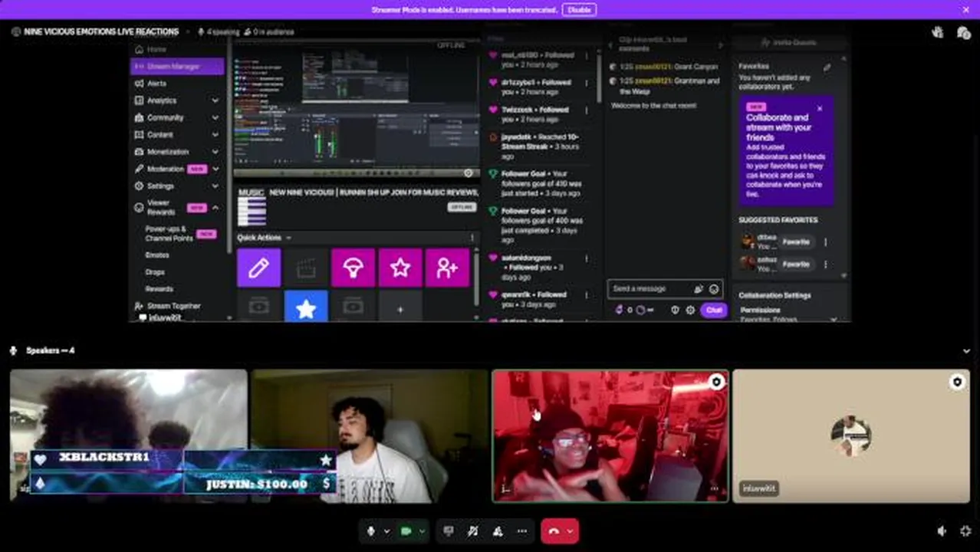980x552 pixels.
Task: Open more options three-dot menu
Action: [522, 531]
